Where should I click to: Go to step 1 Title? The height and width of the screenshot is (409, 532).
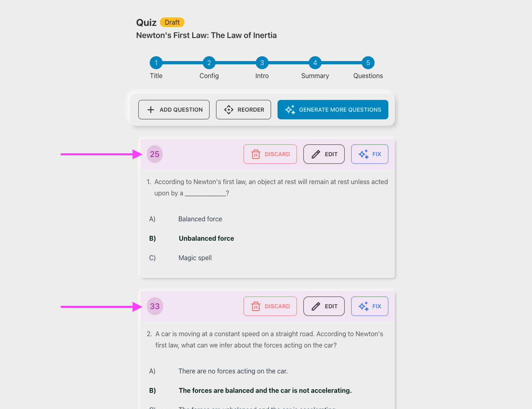click(x=156, y=63)
